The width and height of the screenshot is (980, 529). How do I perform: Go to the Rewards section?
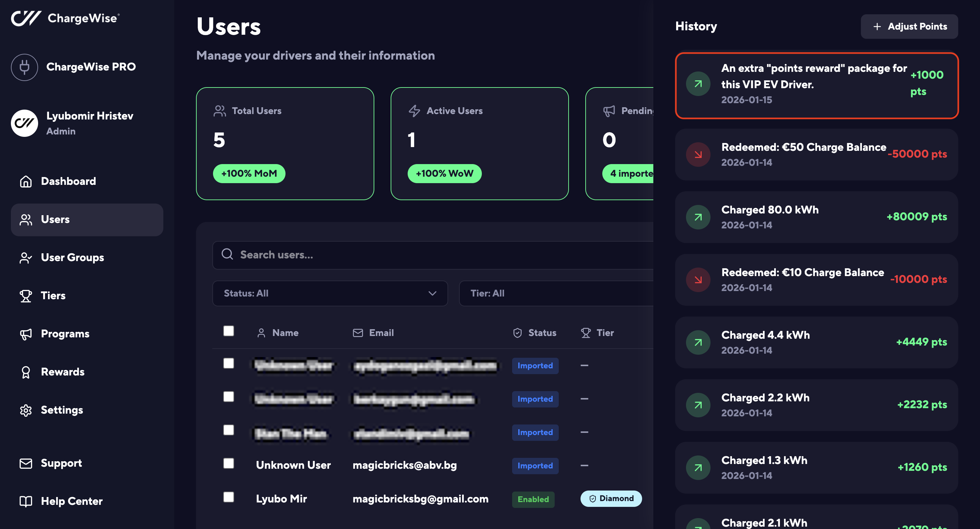63,372
